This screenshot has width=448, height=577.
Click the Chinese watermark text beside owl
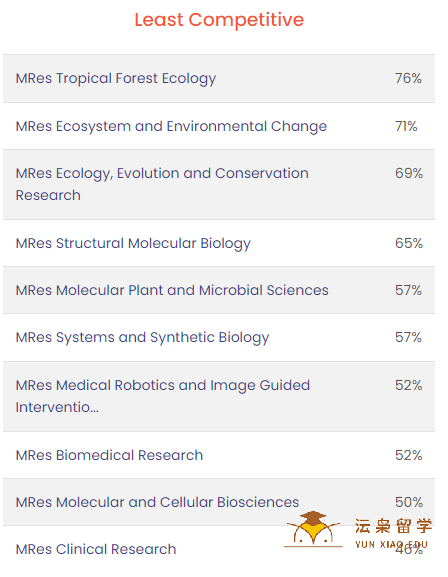[393, 526]
